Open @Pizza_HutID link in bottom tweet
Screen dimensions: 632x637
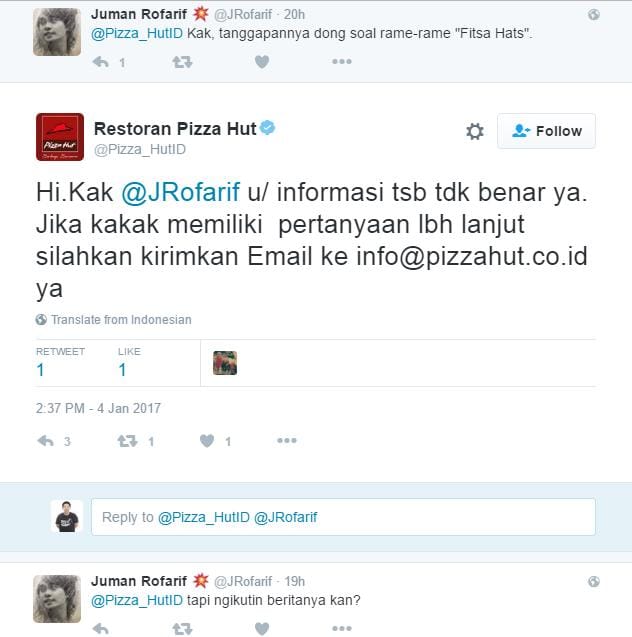(137, 600)
